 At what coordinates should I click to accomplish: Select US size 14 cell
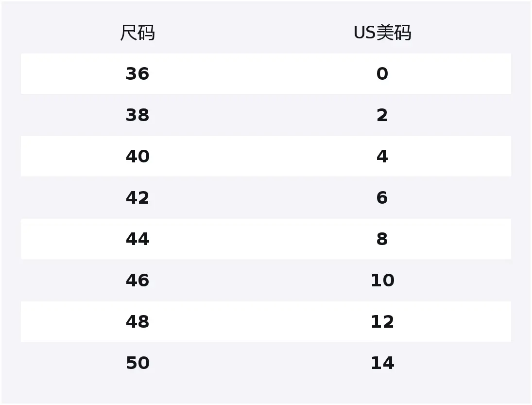[382, 363]
